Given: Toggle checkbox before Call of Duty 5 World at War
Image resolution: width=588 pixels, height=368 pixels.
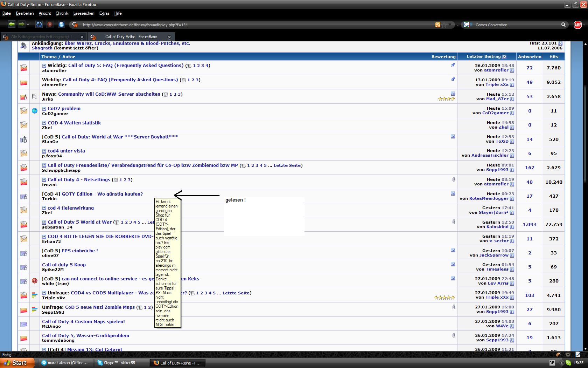Looking at the screenshot, I should pyautogui.click(x=44, y=222).
